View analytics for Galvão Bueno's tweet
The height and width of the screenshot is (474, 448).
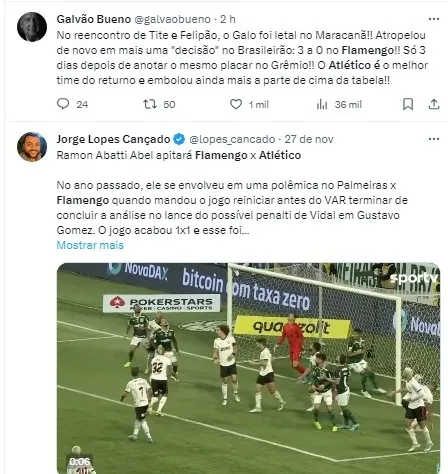[x=322, y=104]
